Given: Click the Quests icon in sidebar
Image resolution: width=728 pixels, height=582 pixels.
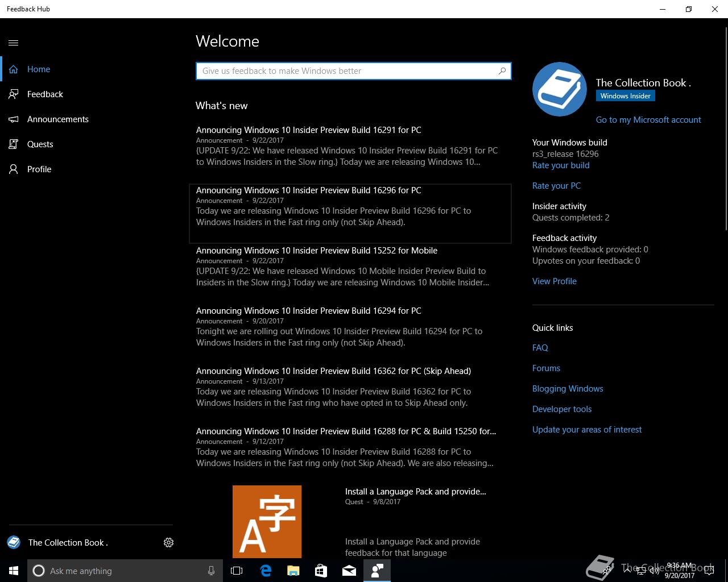Looking at the screenshot, I should (x=14, y=144).
